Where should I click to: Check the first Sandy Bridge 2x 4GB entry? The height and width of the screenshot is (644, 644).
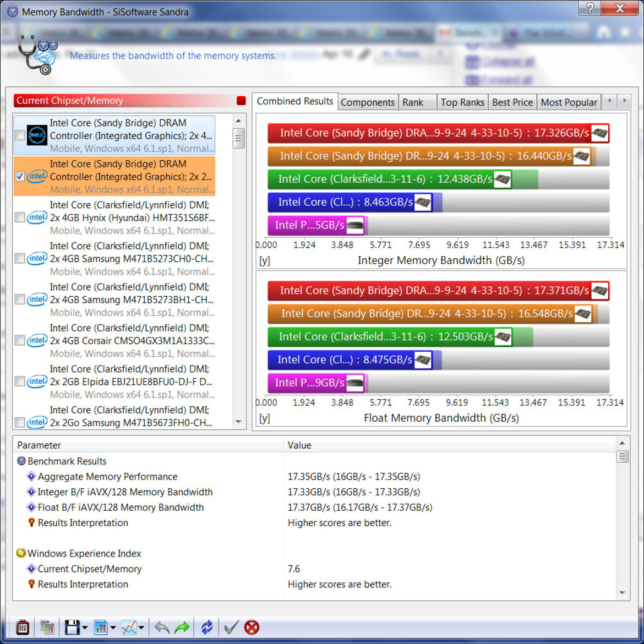(20, 135)
